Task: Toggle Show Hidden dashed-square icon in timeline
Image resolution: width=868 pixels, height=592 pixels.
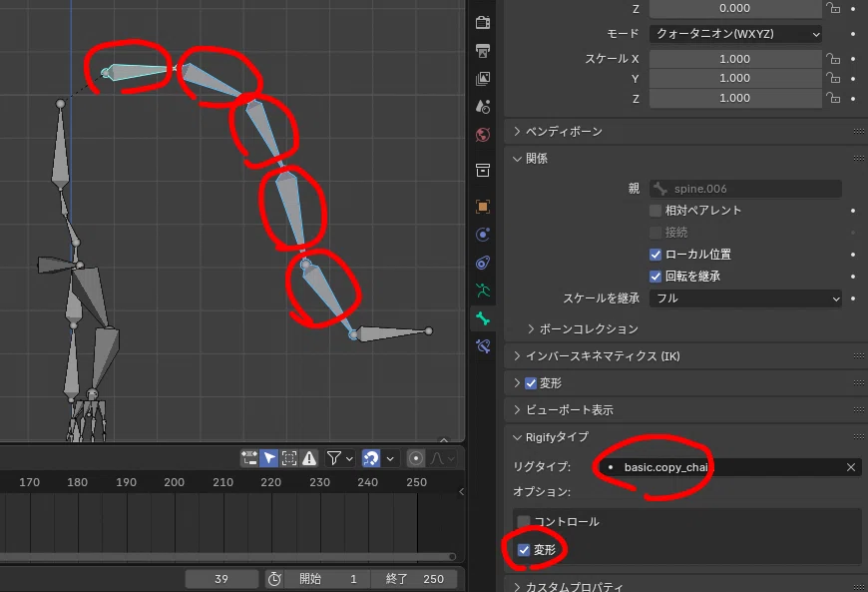Action: [x=289, y=458]
